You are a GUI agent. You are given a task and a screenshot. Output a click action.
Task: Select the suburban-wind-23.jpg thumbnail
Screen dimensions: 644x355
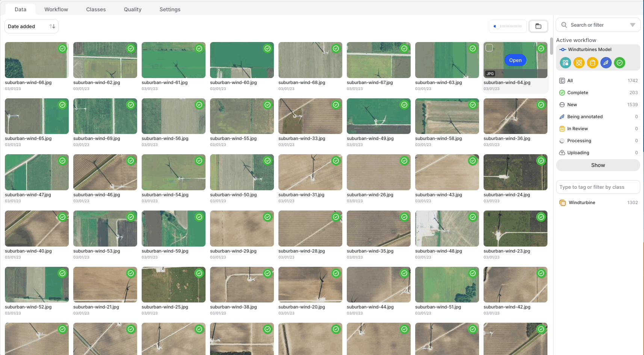pos(516,229)
